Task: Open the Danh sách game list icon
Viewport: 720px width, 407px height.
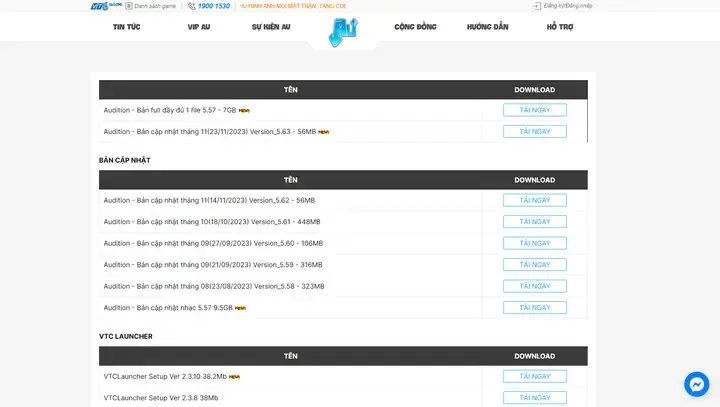Action: tap(128, 6)
